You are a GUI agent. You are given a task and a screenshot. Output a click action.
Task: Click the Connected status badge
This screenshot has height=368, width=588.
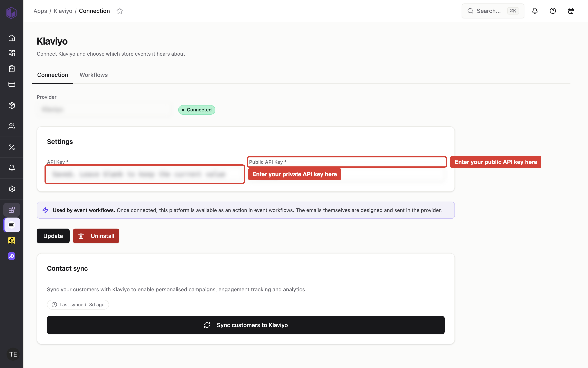197,110
